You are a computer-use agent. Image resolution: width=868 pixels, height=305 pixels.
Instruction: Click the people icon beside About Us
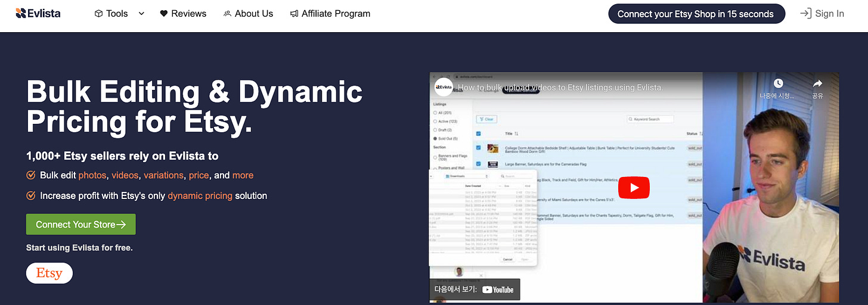pos(227,14)
